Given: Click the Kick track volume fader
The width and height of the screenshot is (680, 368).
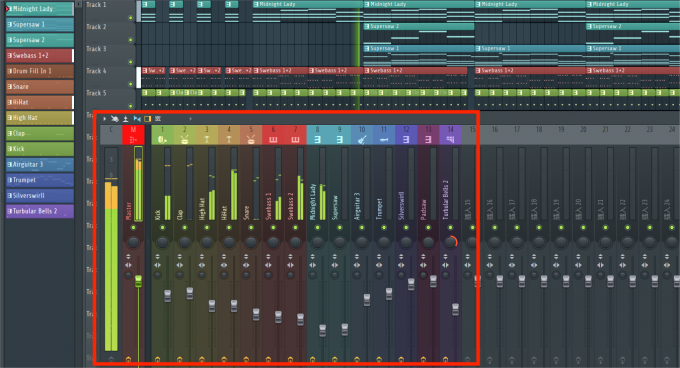Looking at the screenshot, I should point(167,296).
